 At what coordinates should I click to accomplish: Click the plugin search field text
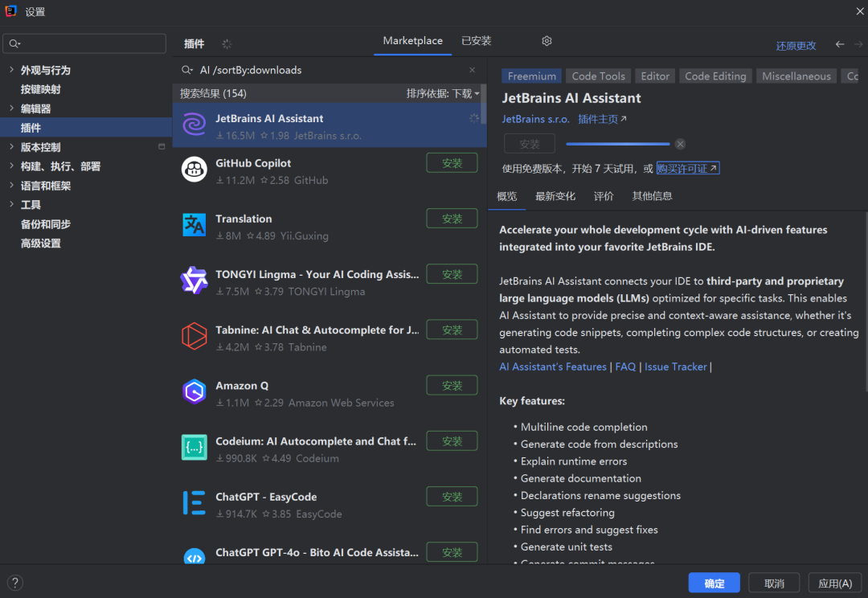click(251, 70)
